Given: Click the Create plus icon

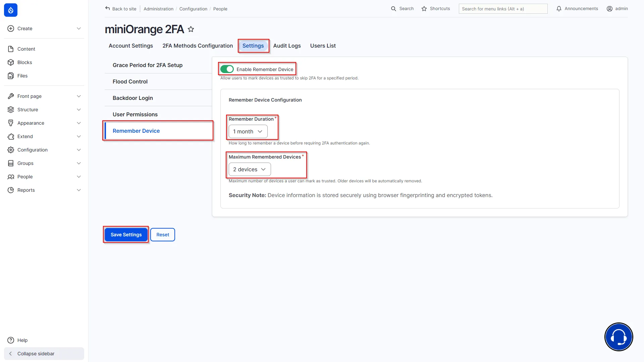Looking at the screenshot, I should point(11,28).
